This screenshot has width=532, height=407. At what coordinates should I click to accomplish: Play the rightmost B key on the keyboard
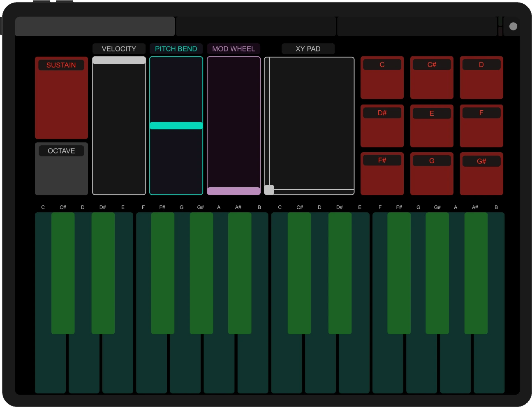pos(489,364)
